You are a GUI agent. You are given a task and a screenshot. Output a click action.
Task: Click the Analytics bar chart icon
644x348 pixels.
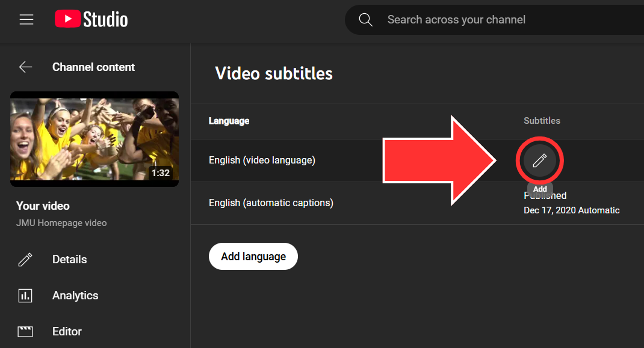pos(25,296)
